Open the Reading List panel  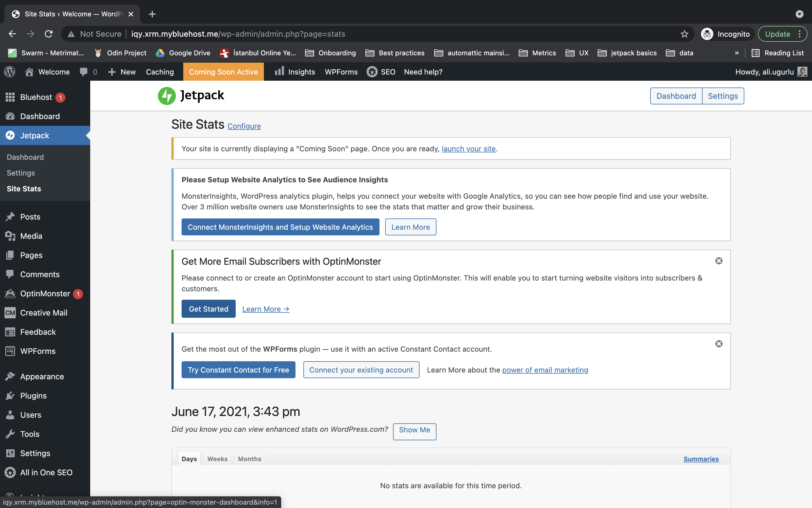coord(777,53)
